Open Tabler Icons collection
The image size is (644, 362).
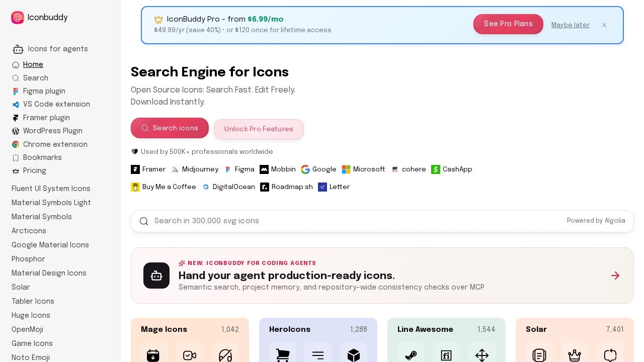click(33, 301)
